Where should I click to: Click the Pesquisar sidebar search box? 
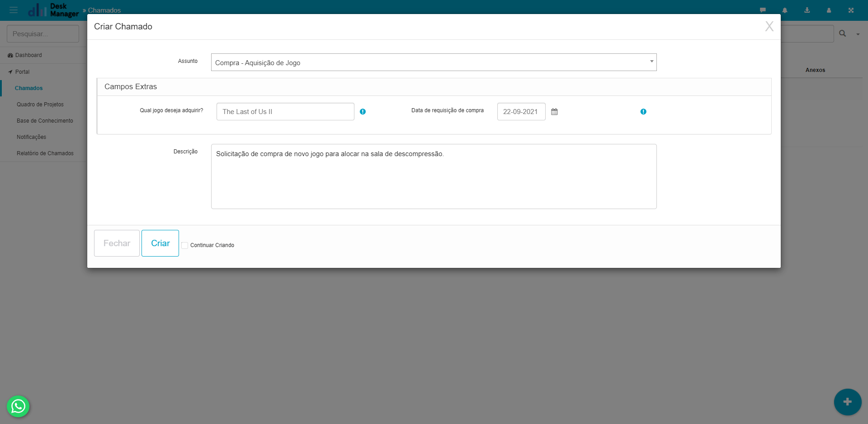tap(43, 34)
